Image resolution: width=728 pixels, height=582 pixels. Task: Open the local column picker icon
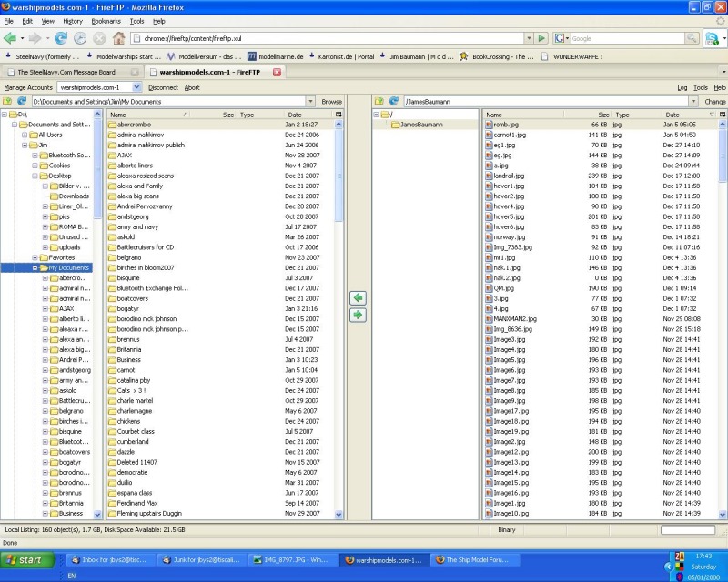339,115
